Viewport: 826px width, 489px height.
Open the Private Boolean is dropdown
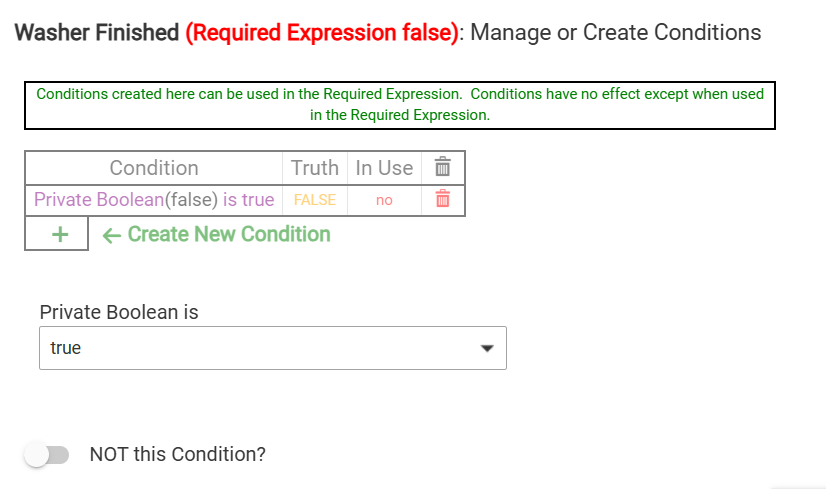pos(273,348)
